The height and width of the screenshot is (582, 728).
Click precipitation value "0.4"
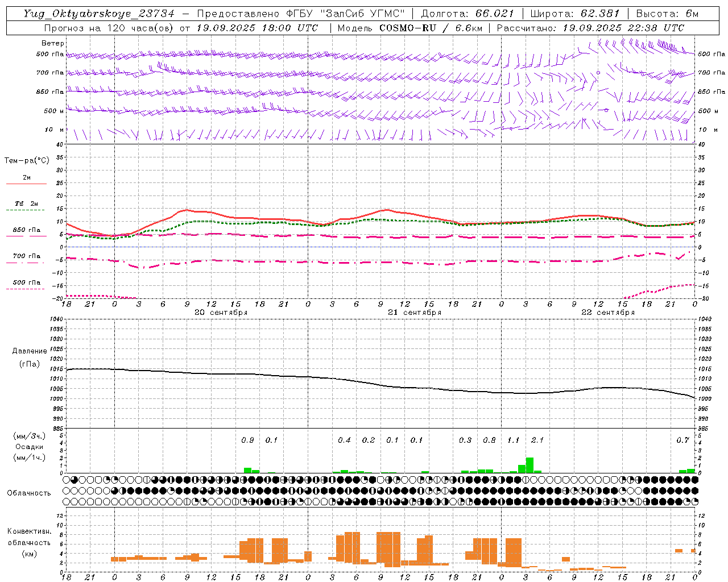click(344, 440)
